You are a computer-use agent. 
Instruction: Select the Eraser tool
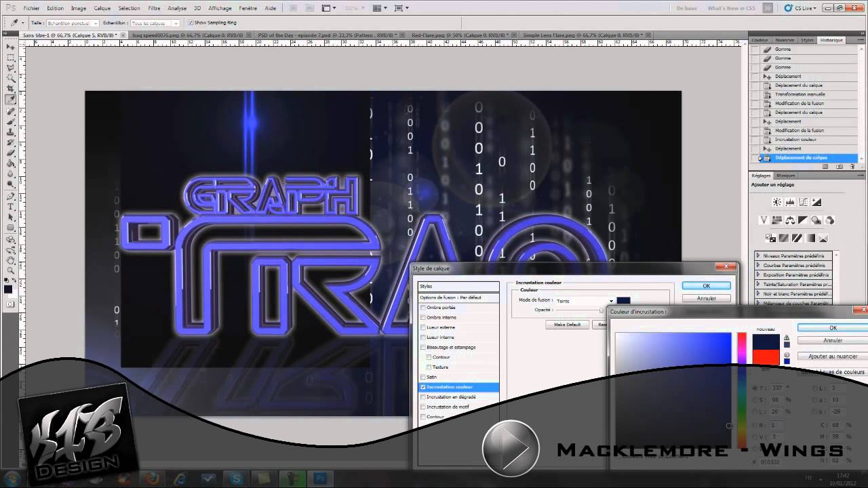coord(11,154)
